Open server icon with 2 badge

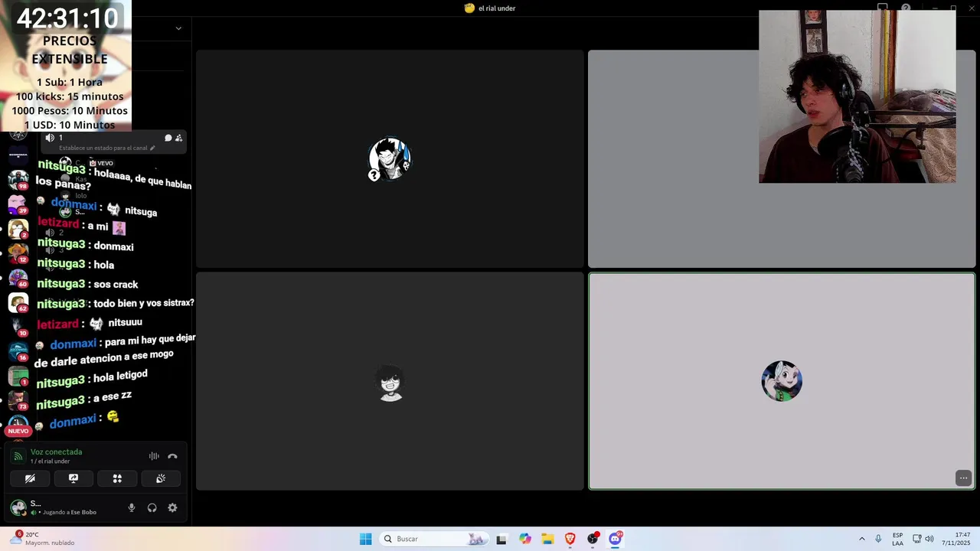tap(18, 229)
